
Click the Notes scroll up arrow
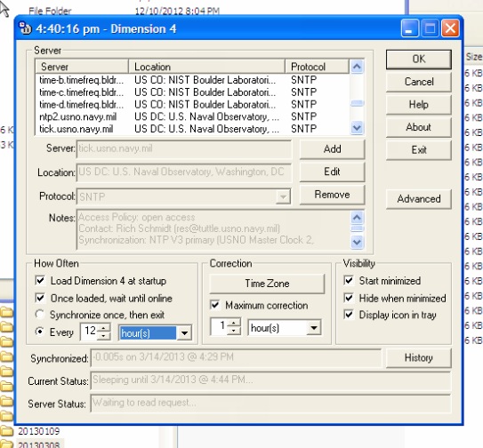coord(357,218)
